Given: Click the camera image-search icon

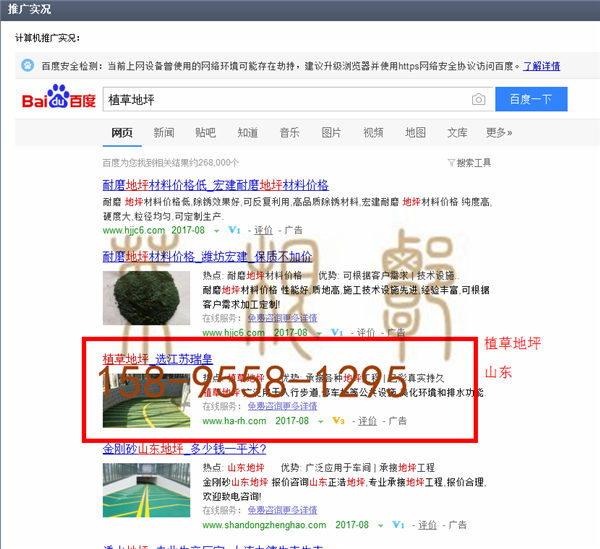Looking at the screenshot, I should point(478,99).
